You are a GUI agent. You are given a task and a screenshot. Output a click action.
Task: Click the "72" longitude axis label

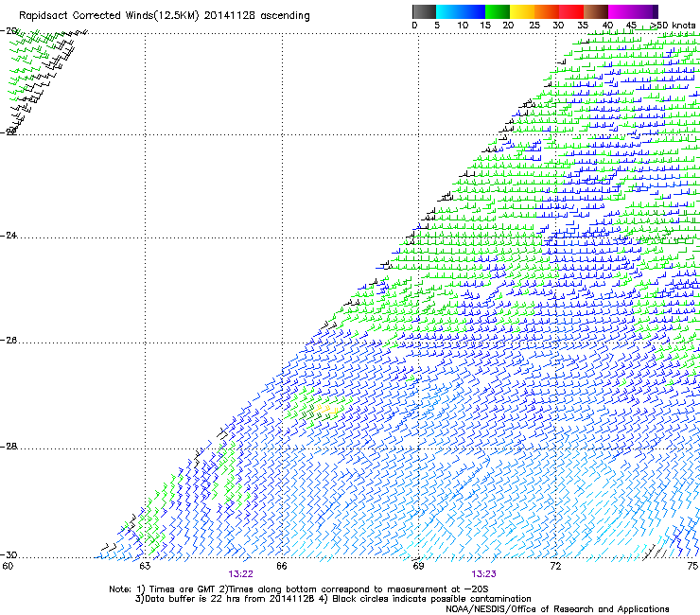pyautogui.click(x=555, y=566)
